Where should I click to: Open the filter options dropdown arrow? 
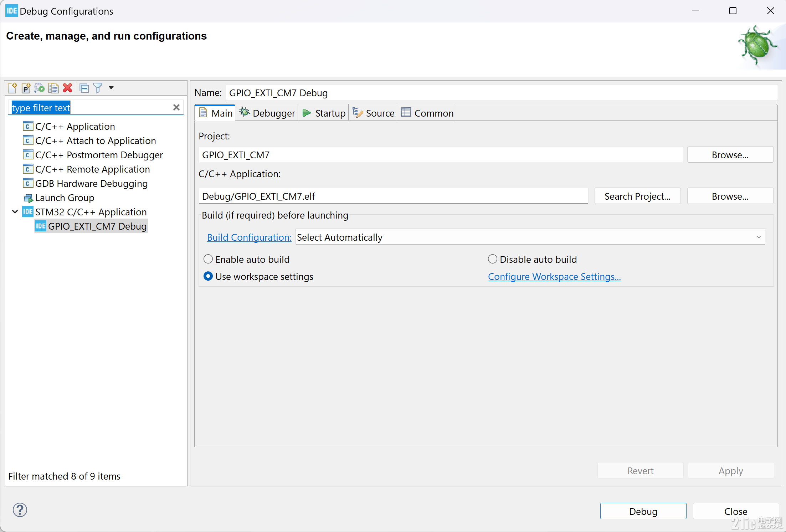click(111, 88)
